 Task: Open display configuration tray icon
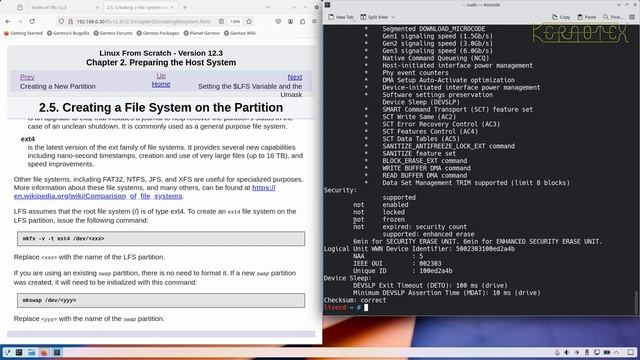point(597,352)
